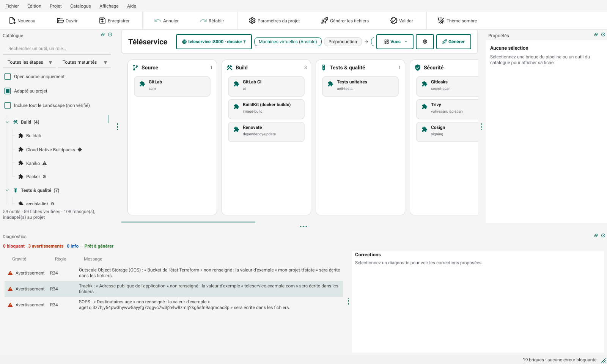
Task: Select the Préproduction environment chip
Action: (343, 42)
